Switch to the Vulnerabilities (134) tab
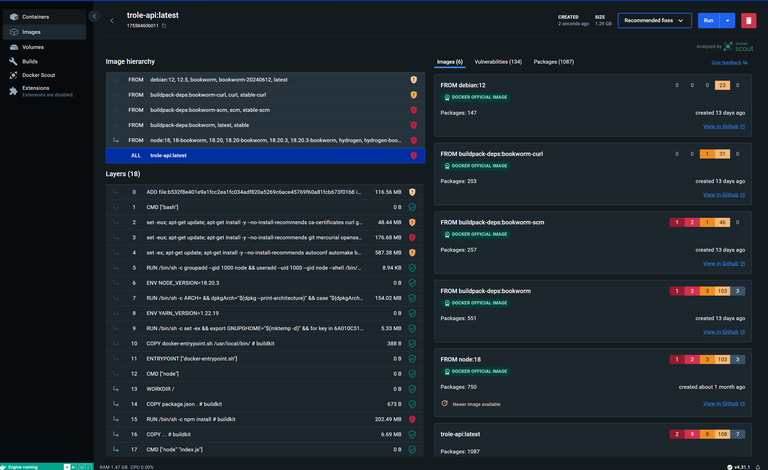Image resolution: width=768 pixels, height=470 pixels. (498, 62)
